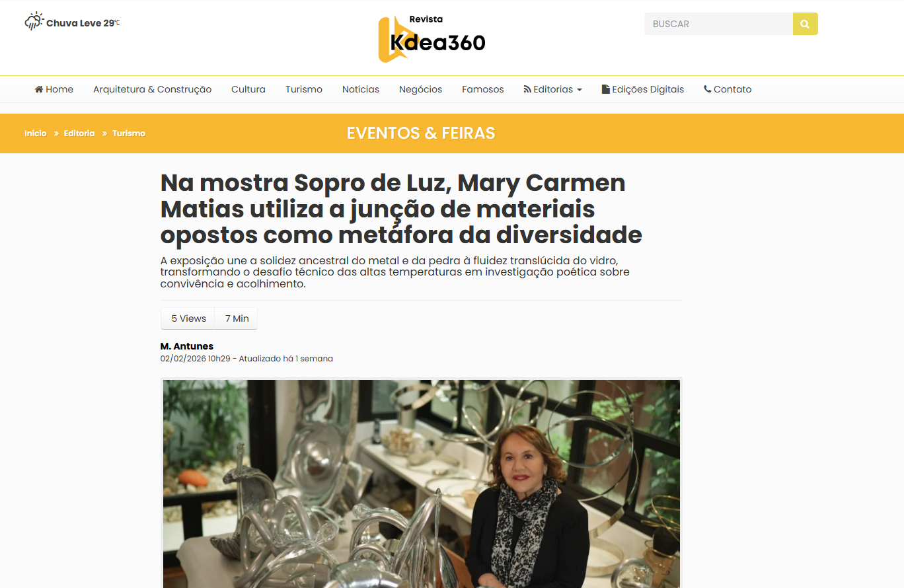
Task: Click the Início breadcrumb link
Action: pyautogui.click(x=36, y=133)
